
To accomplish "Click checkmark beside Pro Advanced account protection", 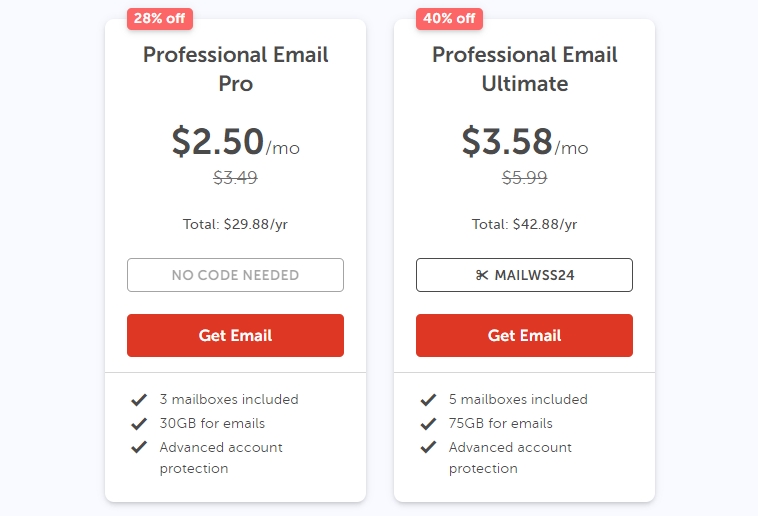I will 139,447.
